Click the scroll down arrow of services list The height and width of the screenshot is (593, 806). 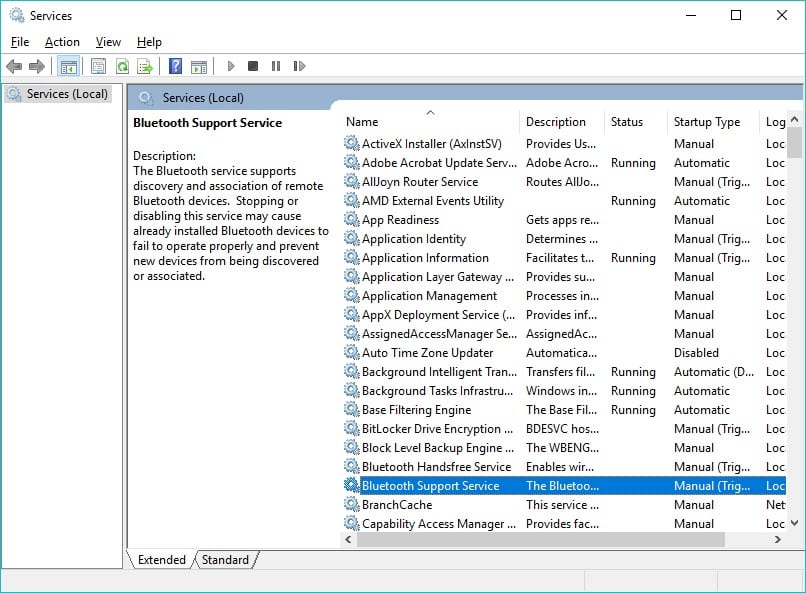(x=794, y=523)
